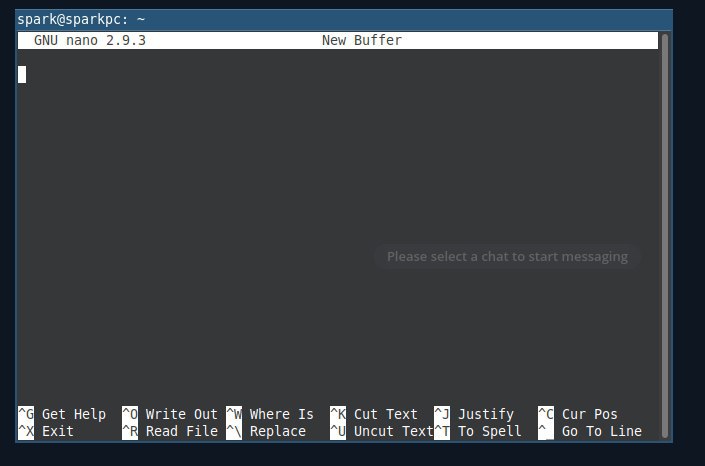Click the ^\ Replace shortcut
The width and height of the screenshot is (705, 466).
pyautogui.click(x=266, y=431)
